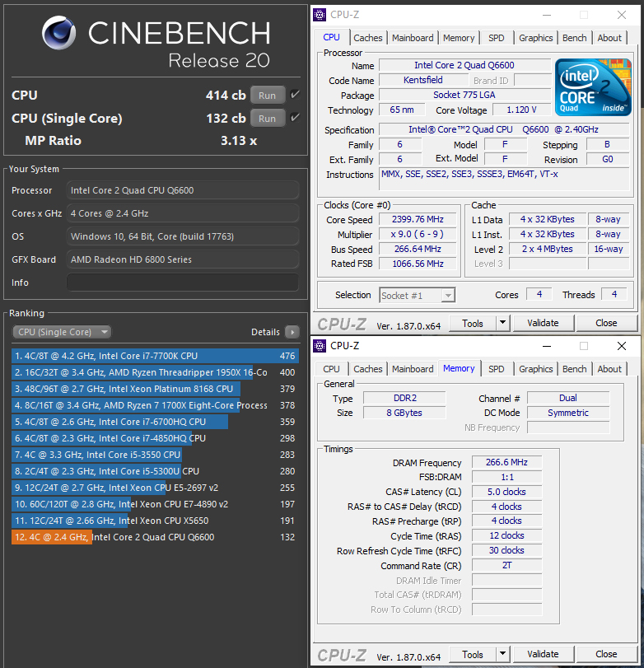Select Bench tab in top CPU-Z window

575,38
